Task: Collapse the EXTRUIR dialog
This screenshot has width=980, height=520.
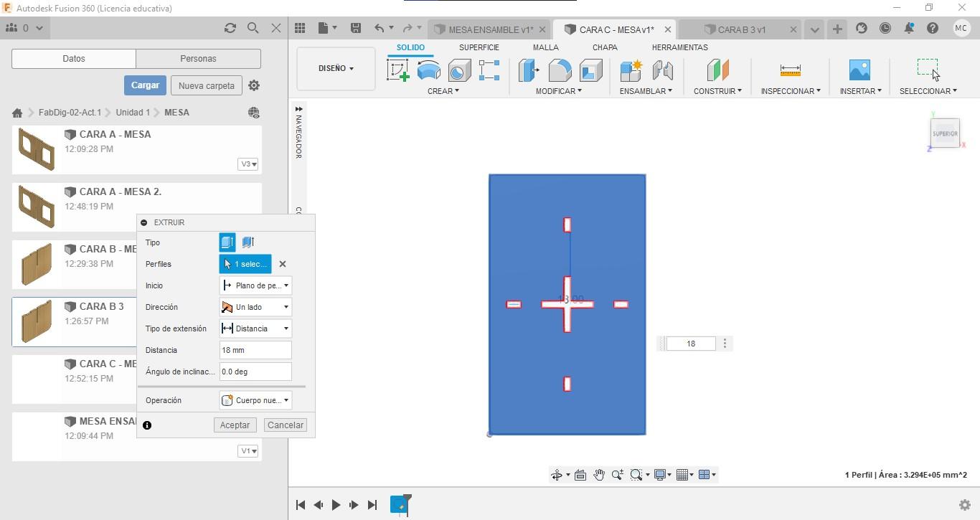Action: click(x=144, y=222)
